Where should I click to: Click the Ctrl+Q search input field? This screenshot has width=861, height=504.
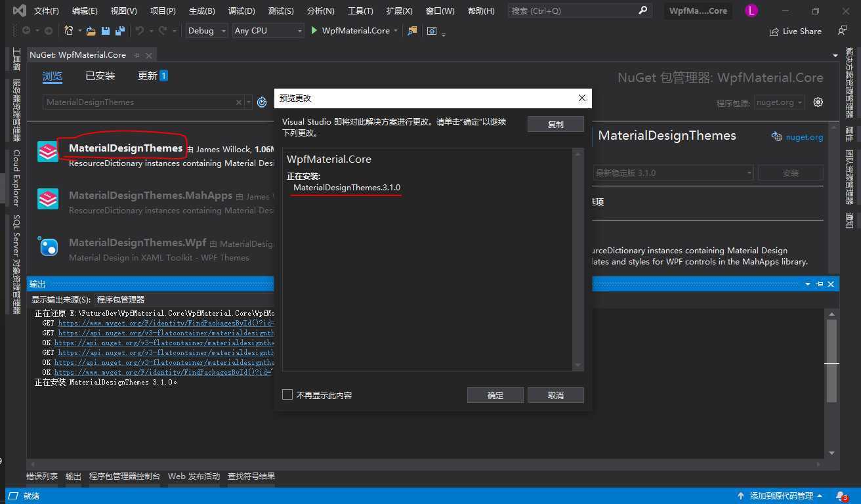tap(572, 10)
